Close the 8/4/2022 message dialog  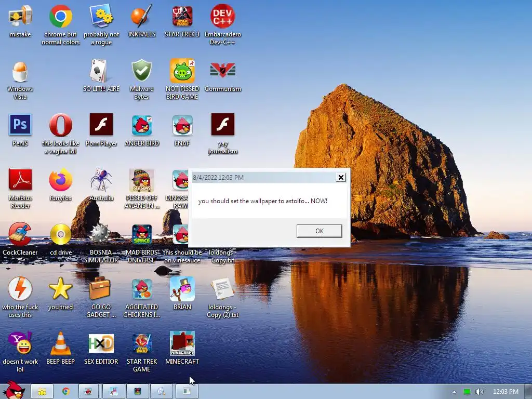coord(341,178)
